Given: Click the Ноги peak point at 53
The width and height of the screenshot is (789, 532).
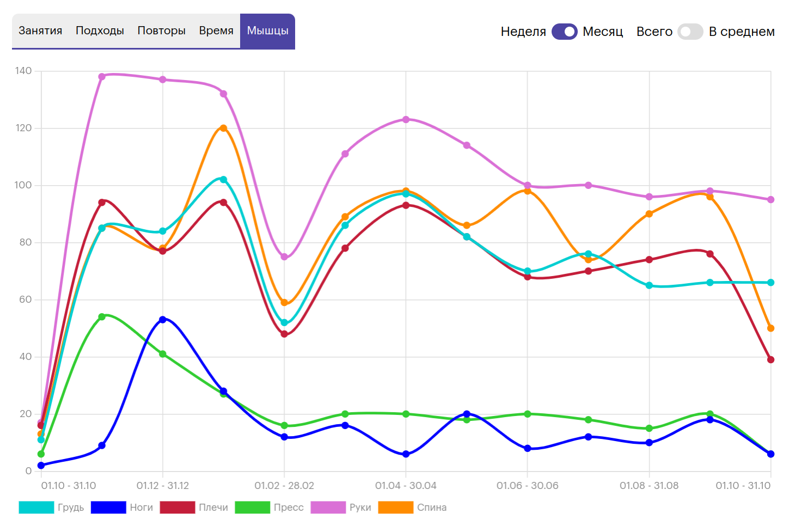Looking at the screenshot, I should coord(162,320).
